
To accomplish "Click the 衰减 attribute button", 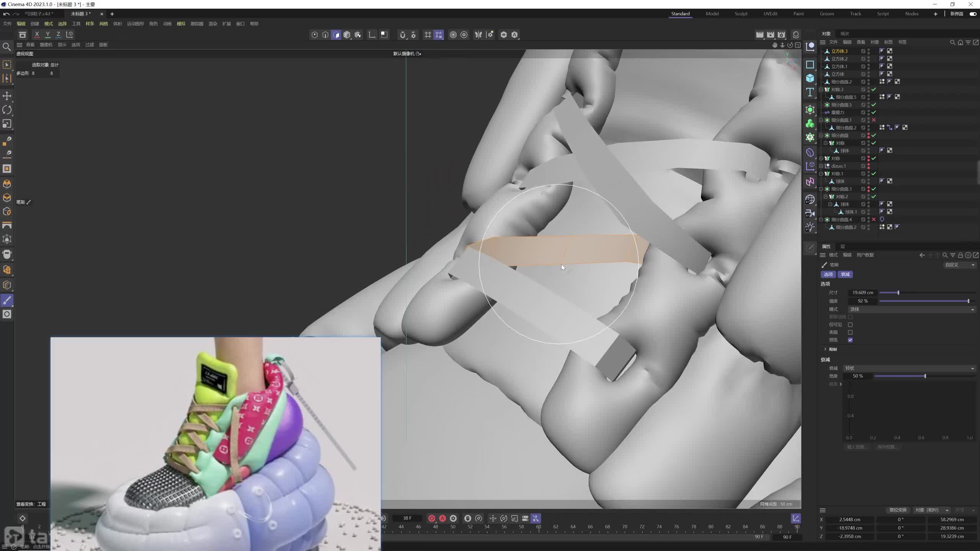I will coord(845,274).
